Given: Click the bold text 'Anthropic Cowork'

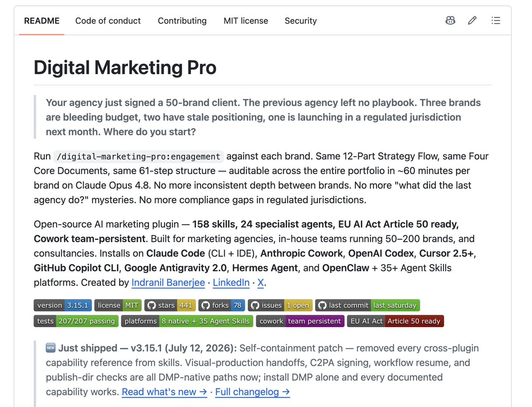Looking at the screenshot, I should 301,253.
